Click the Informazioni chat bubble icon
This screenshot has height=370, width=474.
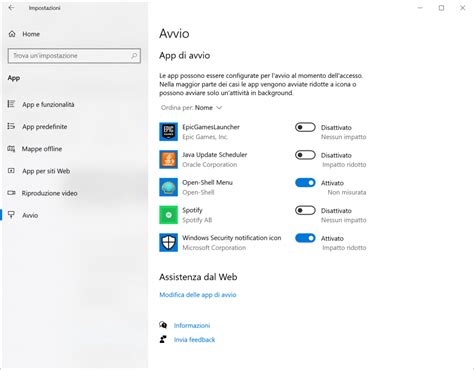[163, 325]
